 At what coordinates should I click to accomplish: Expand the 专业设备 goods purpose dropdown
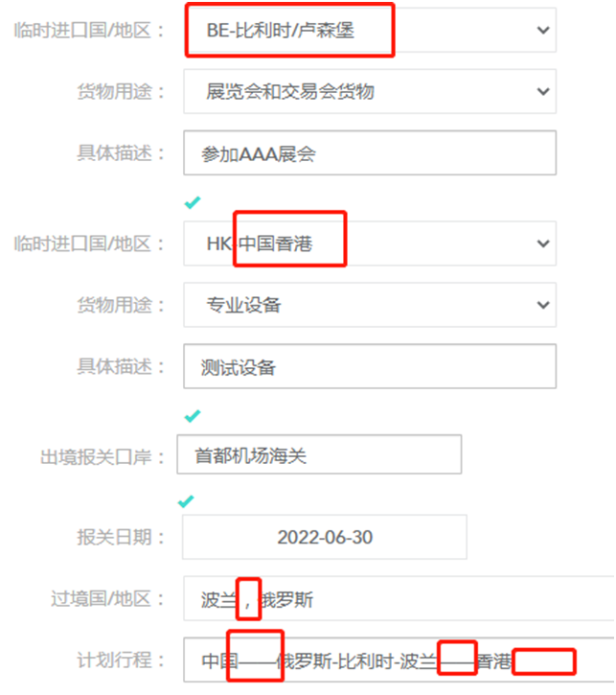tap(369, 306)
